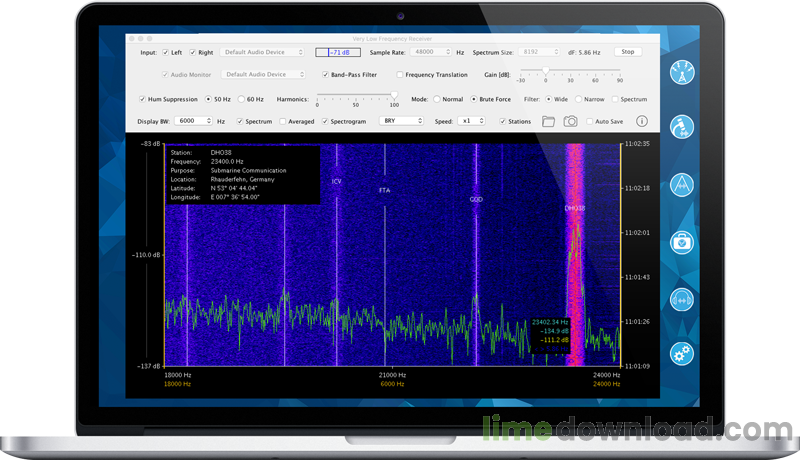This screenshot has width=800, height=460.
Task: Disable the Hum Suppression checkbox
Action: coord(142,99)
